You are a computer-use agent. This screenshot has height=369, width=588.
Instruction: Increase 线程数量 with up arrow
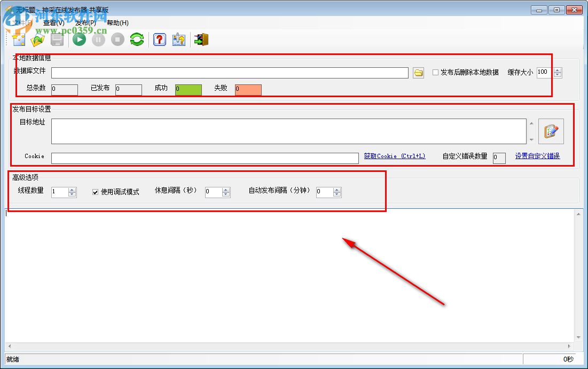point(72,190)
